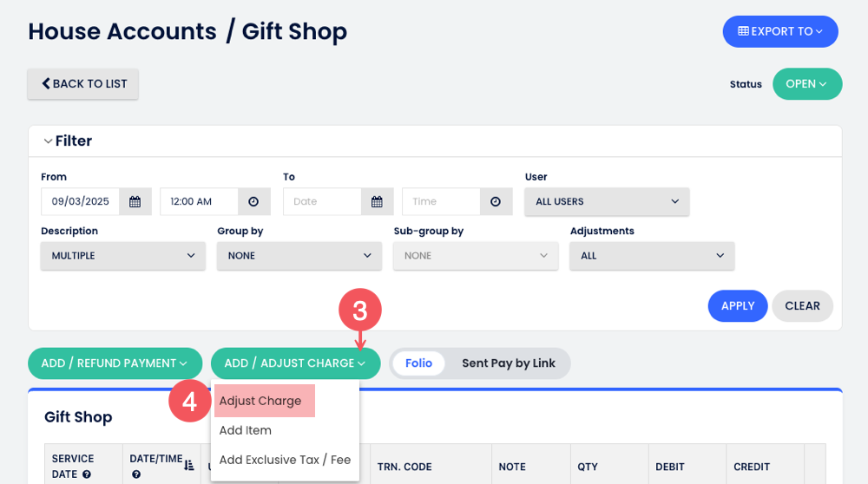868x484 pixels.
Task: Select the Folio toggle option
Action: (418, 363)
